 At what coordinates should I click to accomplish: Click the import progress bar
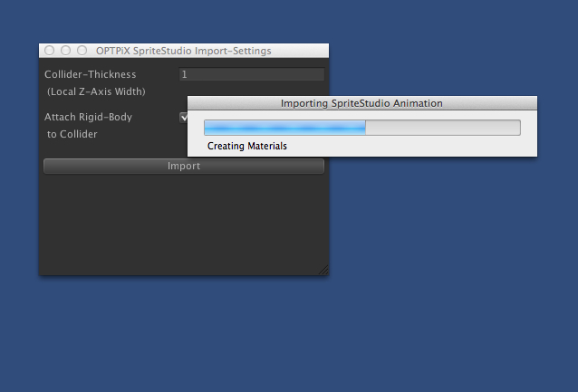362,128
